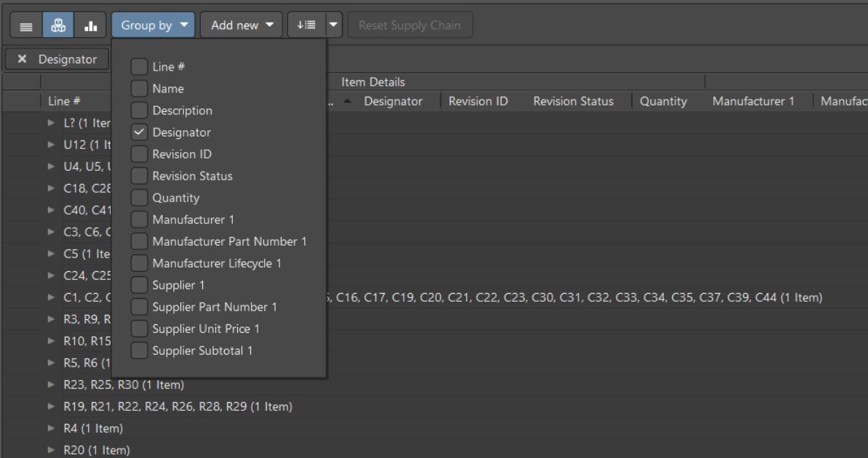The width and height of the screenshot is (868, 458).
Task: Click the Reset Supply Chain button
Action: [410, 24]
